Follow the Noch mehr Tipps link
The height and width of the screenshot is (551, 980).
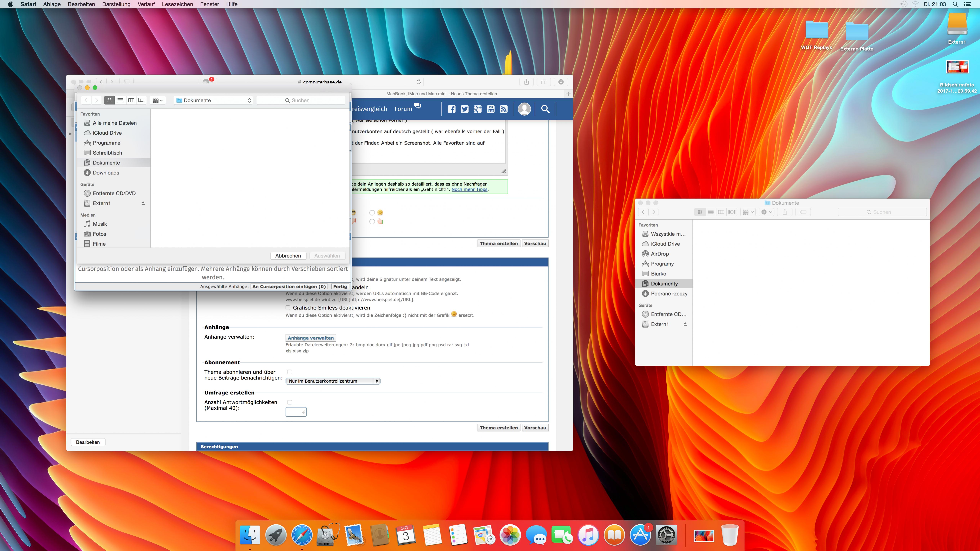pyautogui.click(x=469, y=189)
